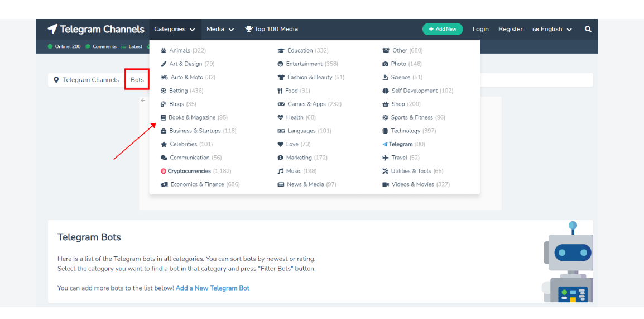Open the Register page
The image size is (644, 319).
pyautogui.click(x=511, y=29)
